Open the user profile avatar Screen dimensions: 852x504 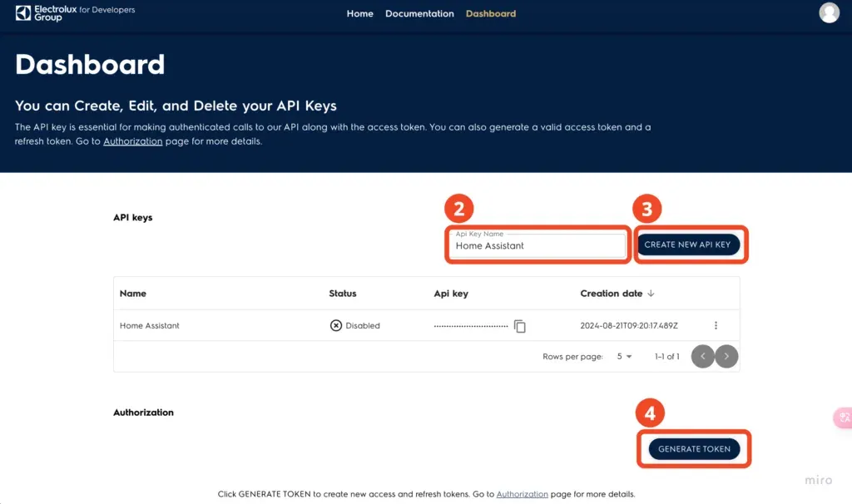pyautogui.click(x=829, y=13)
